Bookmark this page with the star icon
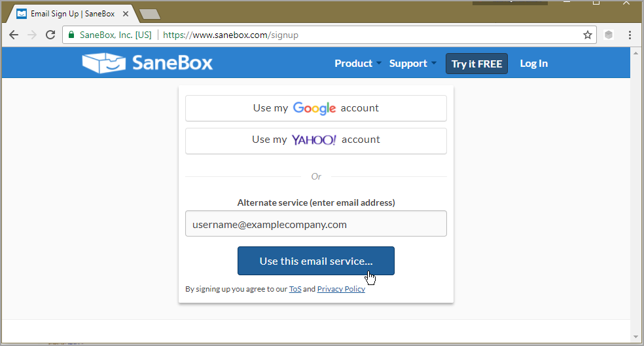The width and height of the screenshot is (644, 346). point(587,35)
